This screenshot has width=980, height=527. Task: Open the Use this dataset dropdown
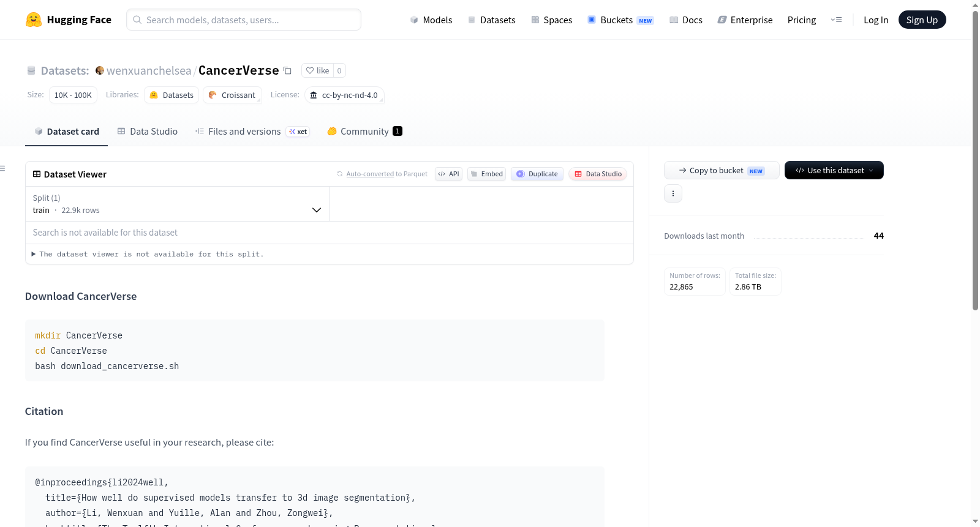tap(834, 170)
